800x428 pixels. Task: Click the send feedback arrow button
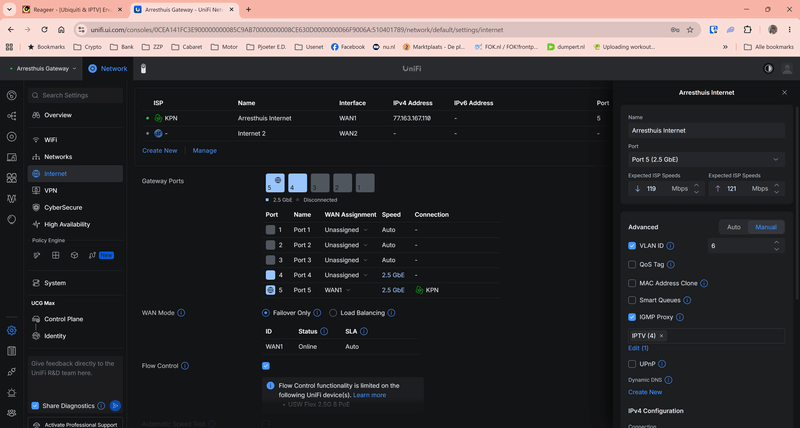tap(115, 406)
